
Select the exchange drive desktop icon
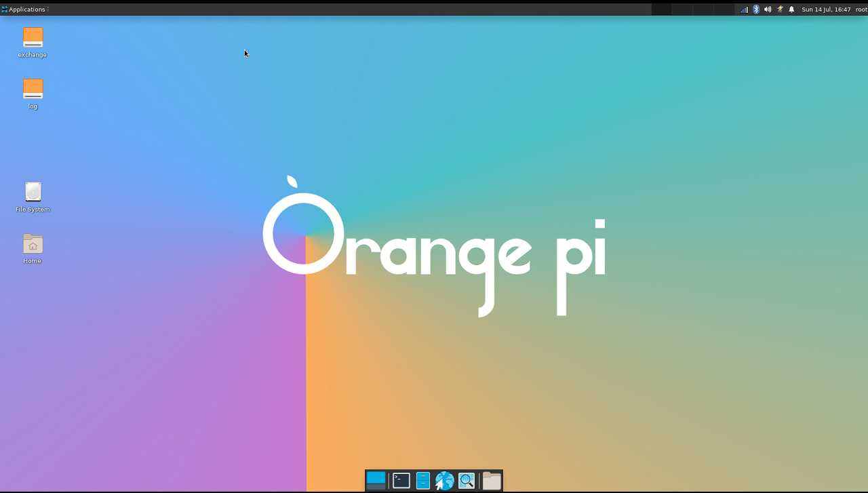point(33,38)
